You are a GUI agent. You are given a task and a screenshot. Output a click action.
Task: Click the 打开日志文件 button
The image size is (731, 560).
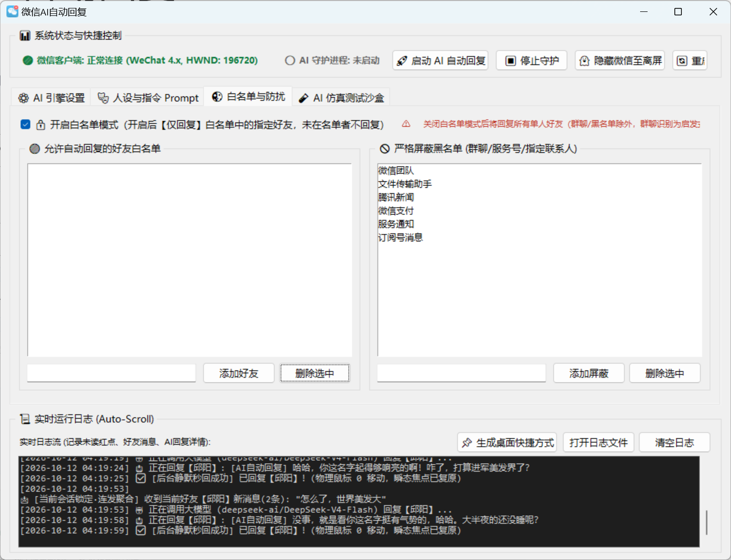598,442
